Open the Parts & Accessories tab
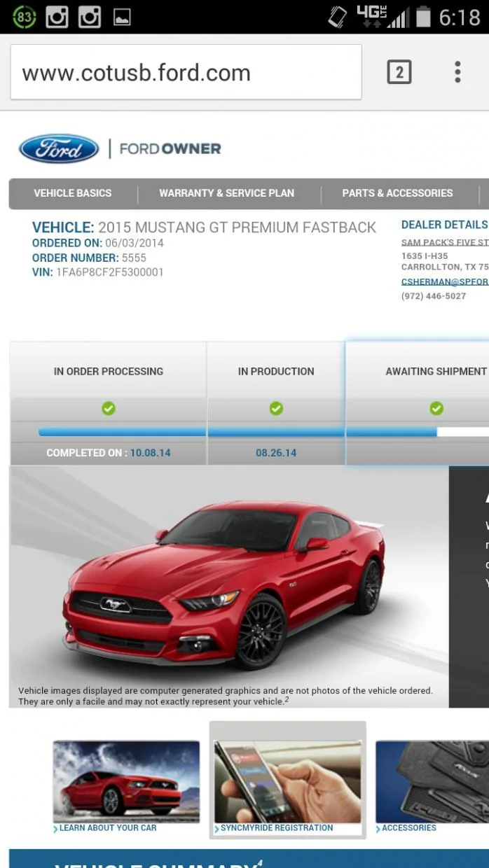Screen dimensions: 489x868 tap(397, 193)
